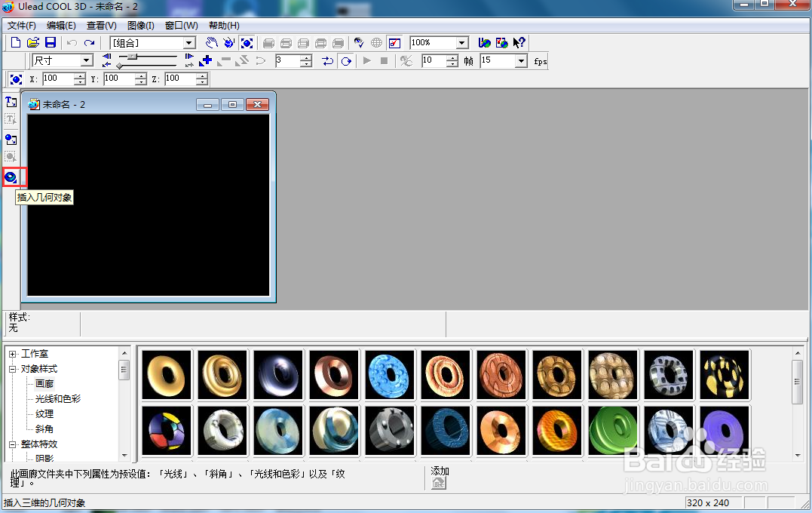The image size is (812, 513).
Task: Collapse the 对象样式 tree node
Action: pyautogui.click(x=12, y=369)
